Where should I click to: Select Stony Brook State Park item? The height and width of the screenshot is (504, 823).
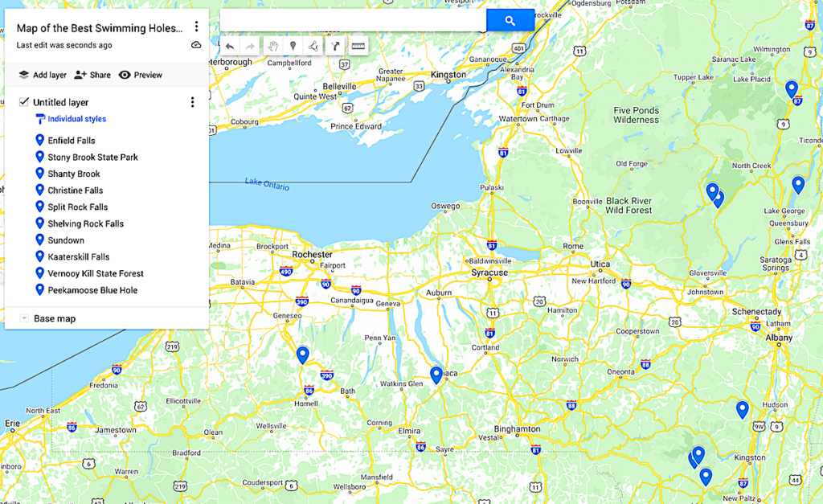(x=93, y=157)
